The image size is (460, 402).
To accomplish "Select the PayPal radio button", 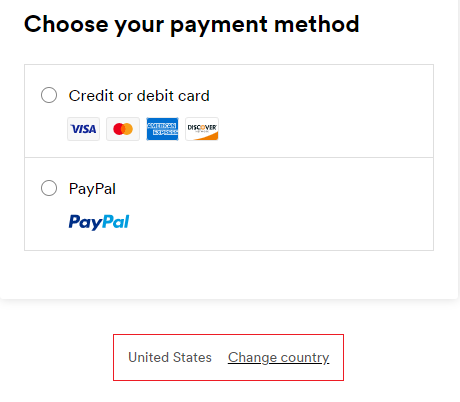I will click(49, 188).
